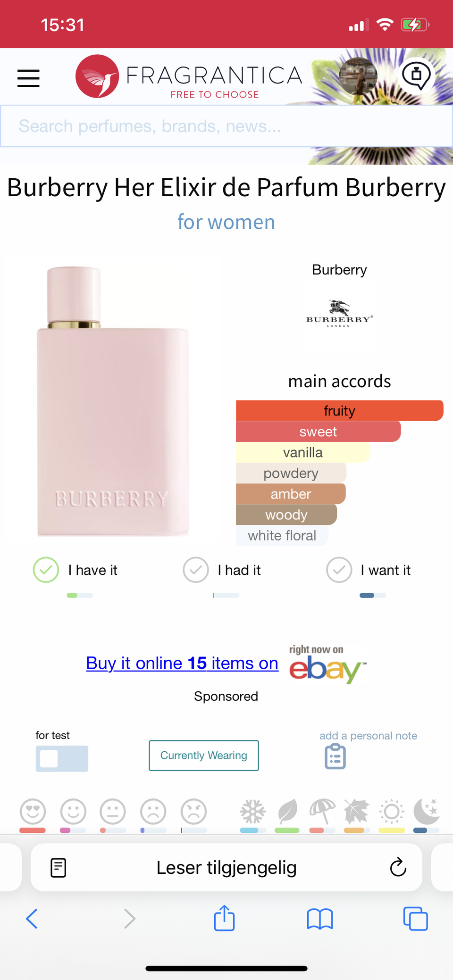Click the Currently Wearing button
The width and height of the screenshot is (453, 980).
click(204, 756)
